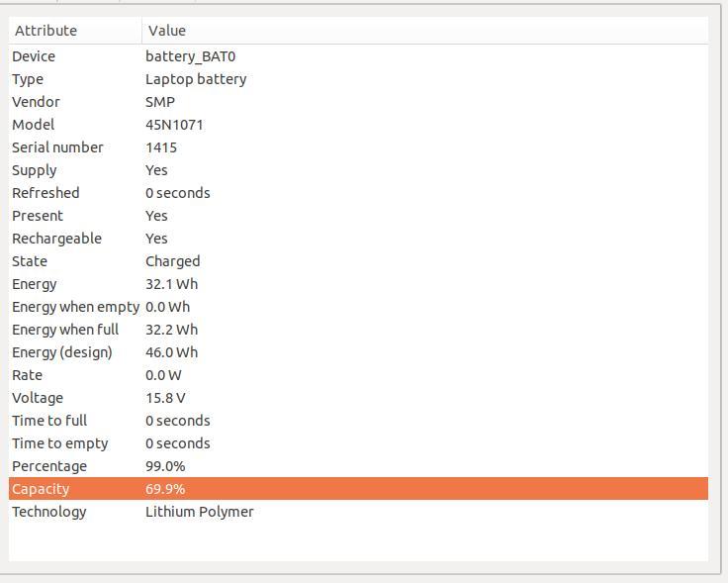Select the Refreshed row
This screenshot has height=583, width=728.
(x=358, y=193)
